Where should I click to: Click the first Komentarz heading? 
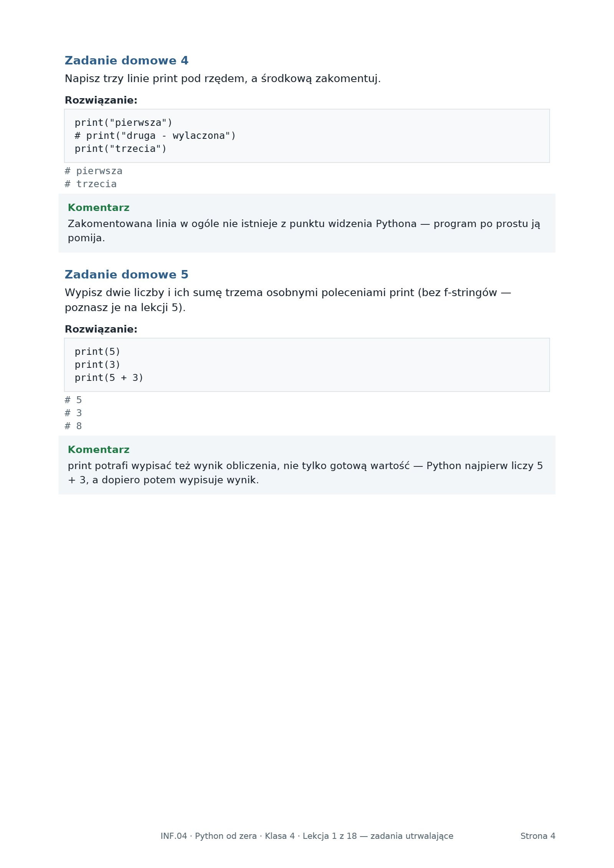click(x=99, y=208)
